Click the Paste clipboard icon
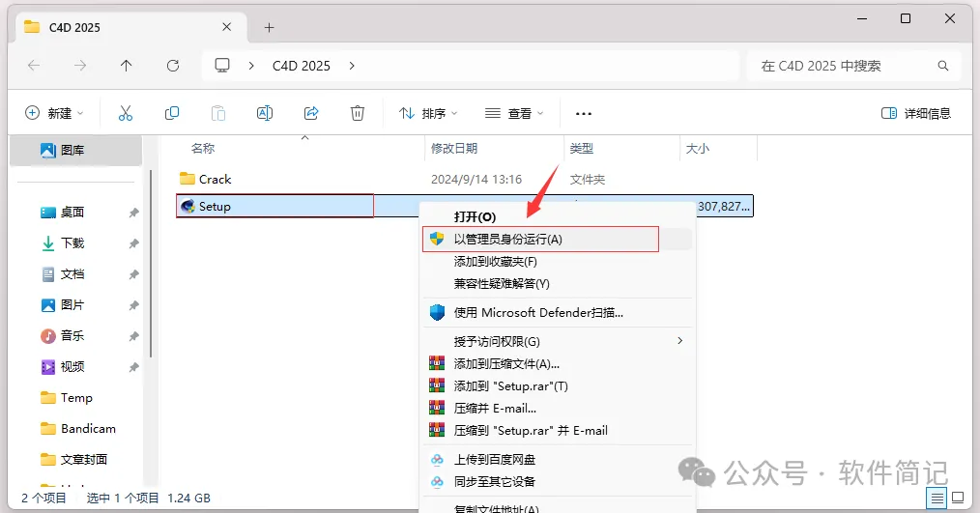Image resolution: width=980 pixels, height=513 pixels. click(x=218, y=113)
